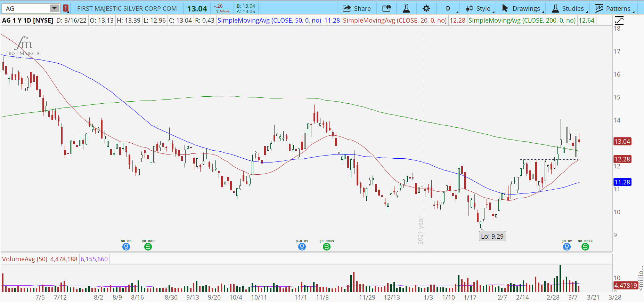Open the symbol info card icon
The image size is (644, 302).
(386, 8)
